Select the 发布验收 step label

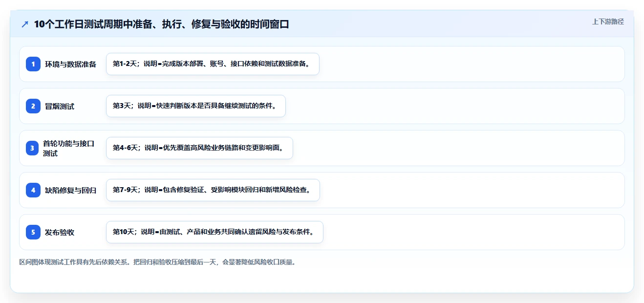(60, 232)
